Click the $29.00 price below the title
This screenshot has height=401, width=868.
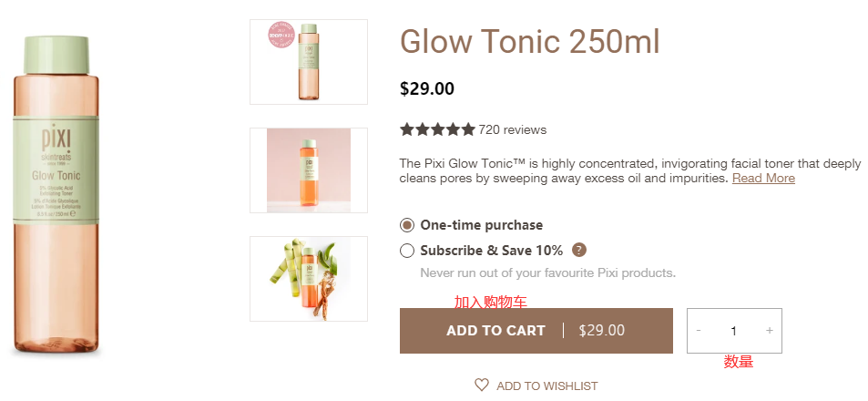(427, 88)
